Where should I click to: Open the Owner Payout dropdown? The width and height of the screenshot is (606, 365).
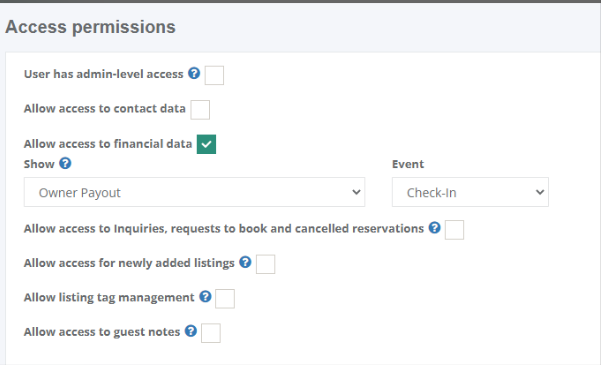(x=194, y=192)
